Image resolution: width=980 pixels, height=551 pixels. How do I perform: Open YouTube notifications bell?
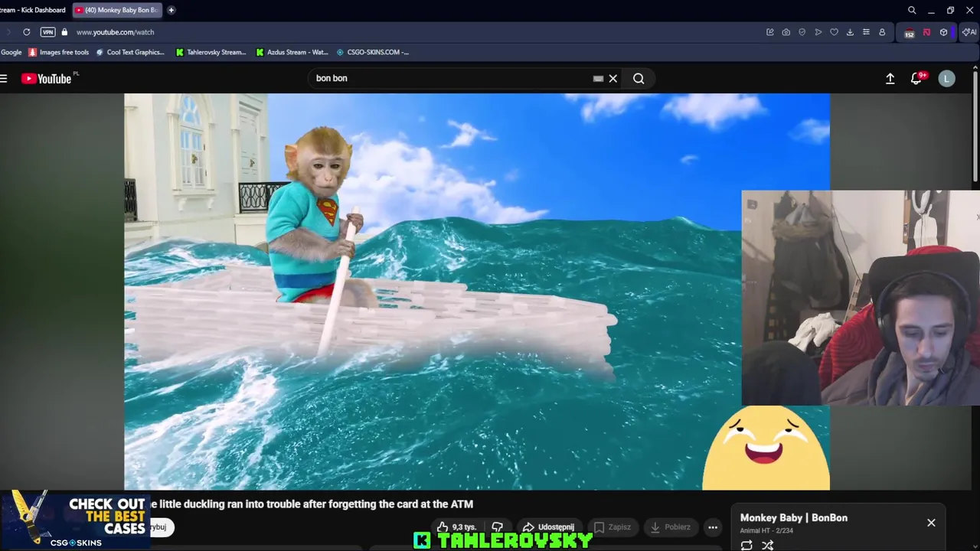coord(916,78)
